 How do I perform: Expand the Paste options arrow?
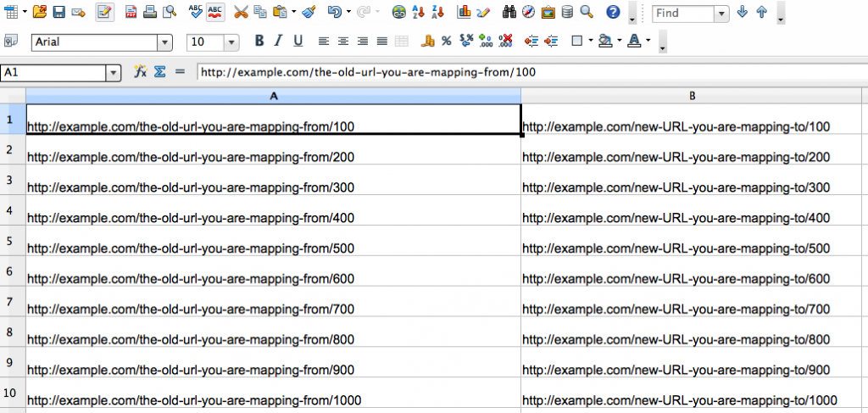point(293,12)
